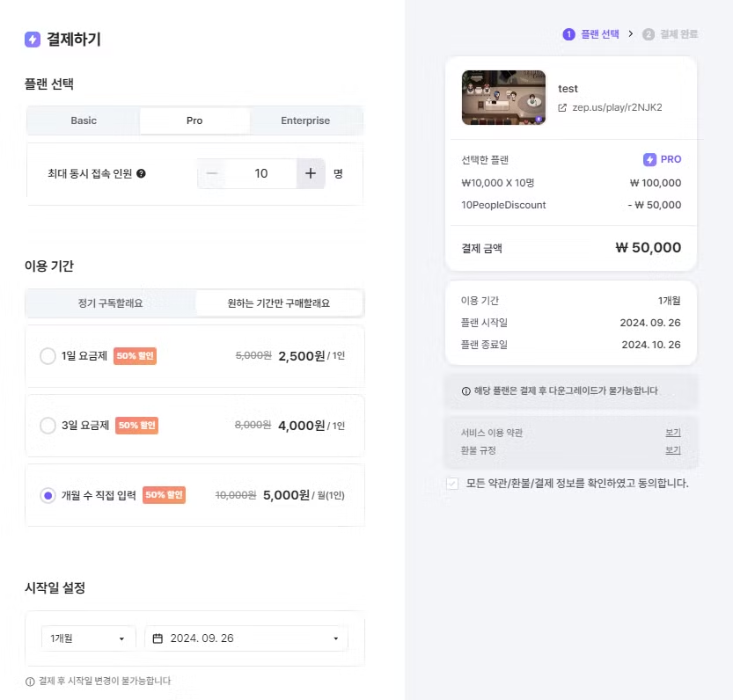Screen dimensions: 733x700
Task: Switch to the Enterprise plan tab
Action: [x=305, y=120]
